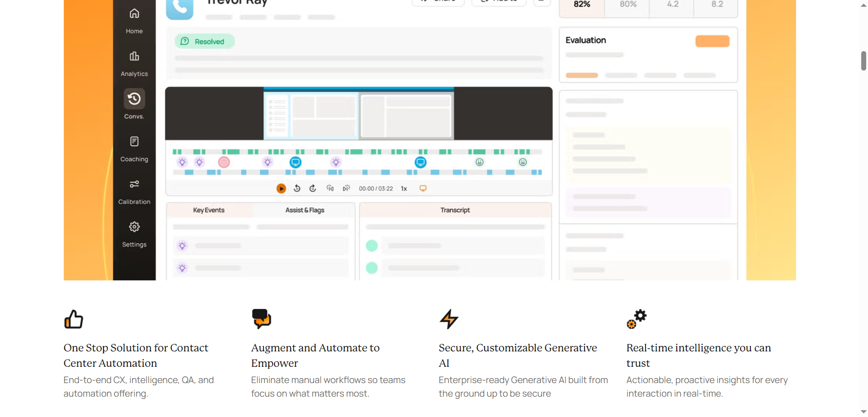Expand the Assist & Flags section
This screenshot has width=868, height=417.
[x=304, y=210]
